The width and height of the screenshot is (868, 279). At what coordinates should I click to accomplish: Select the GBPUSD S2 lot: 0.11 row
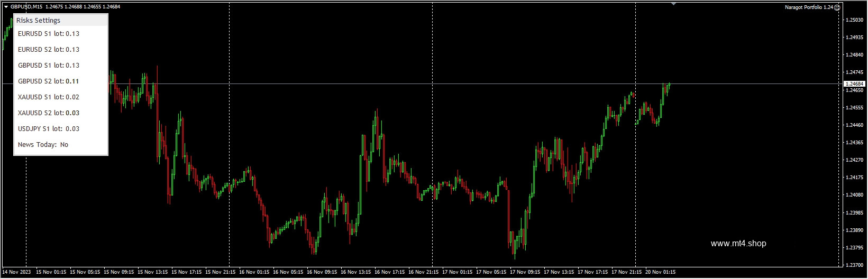click(61, 81)
